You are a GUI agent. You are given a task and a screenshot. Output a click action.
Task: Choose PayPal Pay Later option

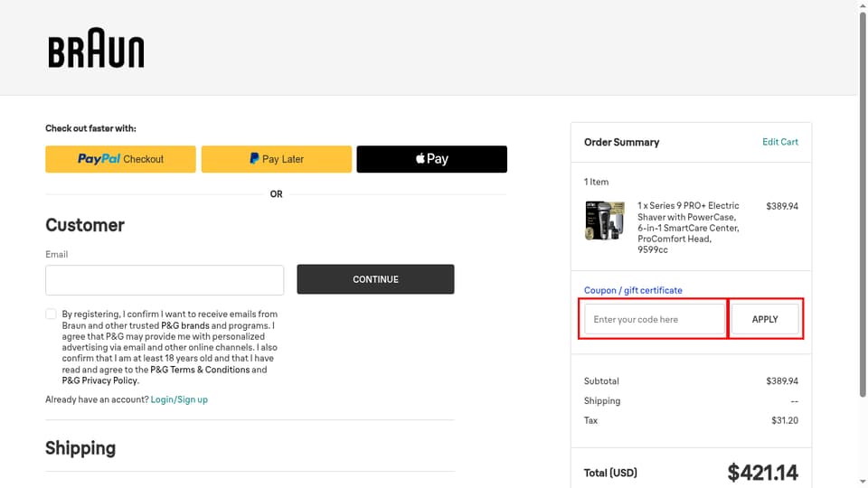click(277, 159)
